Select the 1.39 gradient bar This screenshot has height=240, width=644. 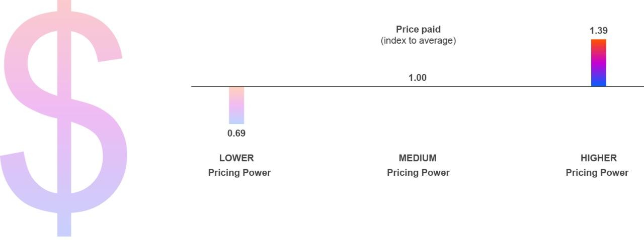599,63
